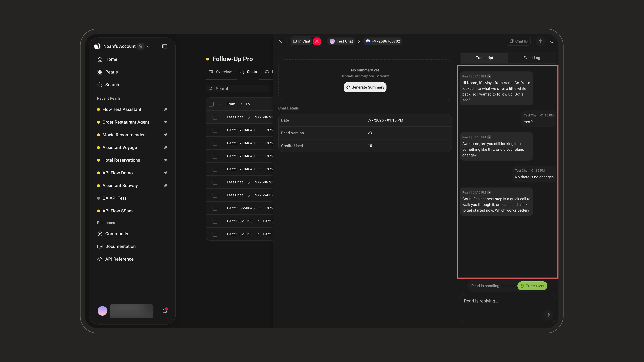Switch to the Overview tab
644x362 pixels.
[x=220, y=72]
